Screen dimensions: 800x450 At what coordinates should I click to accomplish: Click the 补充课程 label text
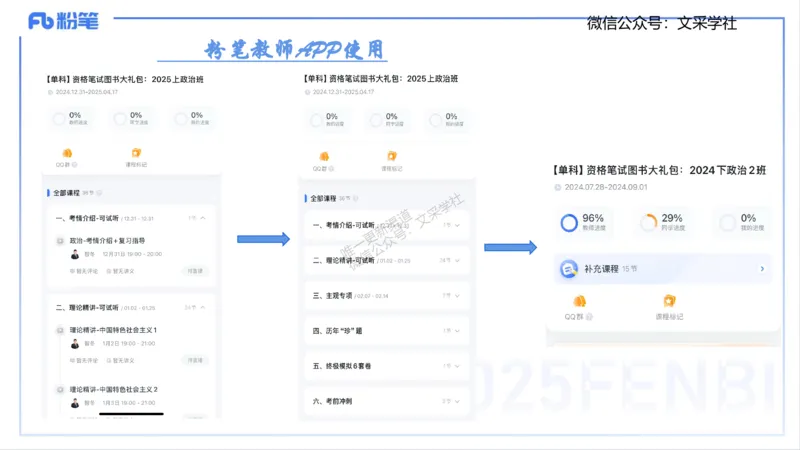click(601, 269)
